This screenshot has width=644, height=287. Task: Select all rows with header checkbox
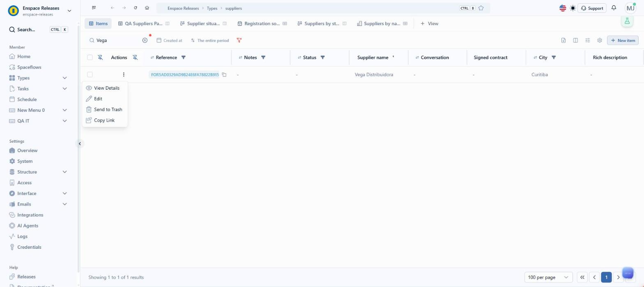point(90,58)
